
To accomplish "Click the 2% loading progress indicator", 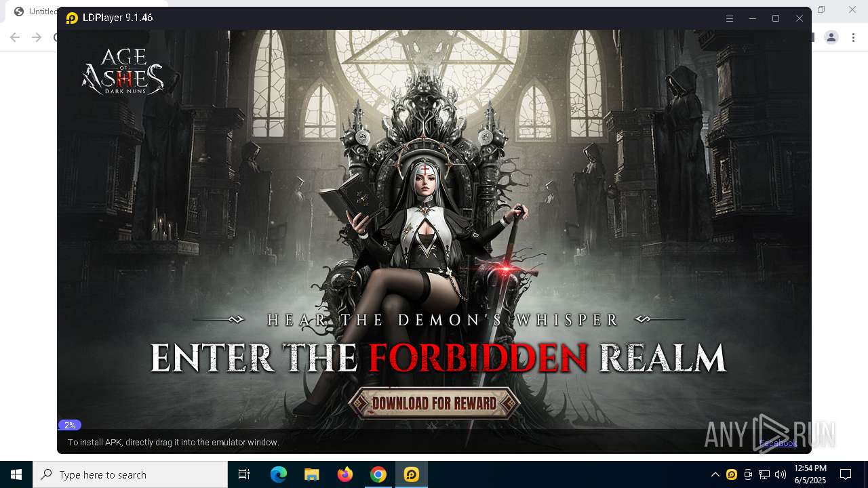I will click(70, 425).
